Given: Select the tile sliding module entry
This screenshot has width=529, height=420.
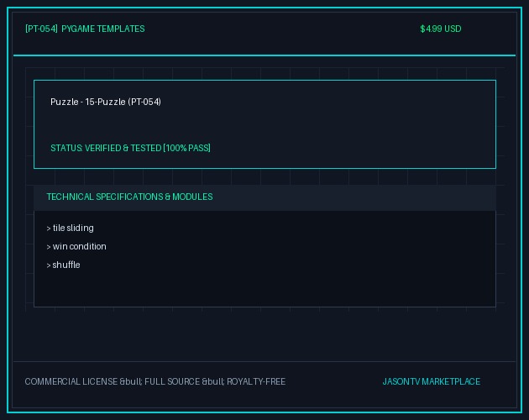Looking at the screenshot, I should 73,228.
